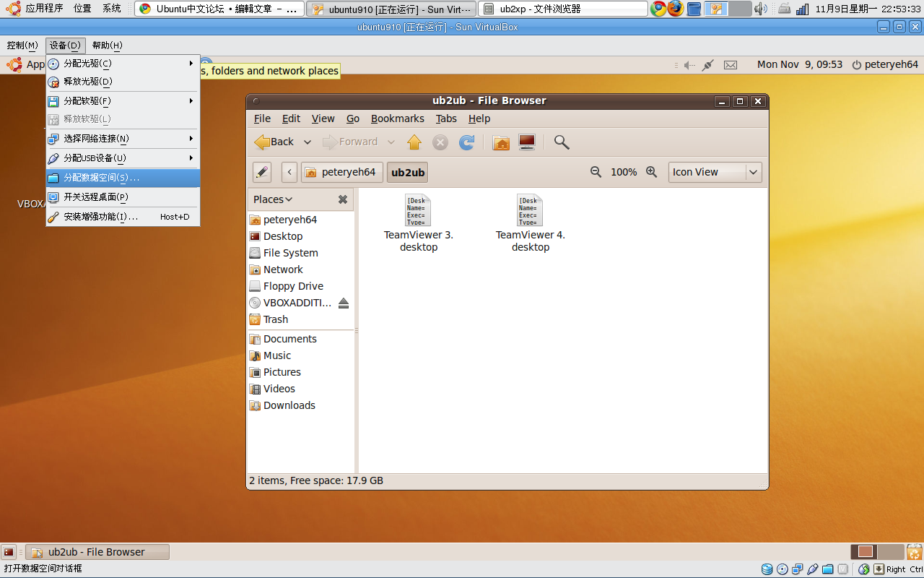Eject the VBOXADDITI... volume
Viewport: 924px width, 578px height.
click(x=344, y=303)
